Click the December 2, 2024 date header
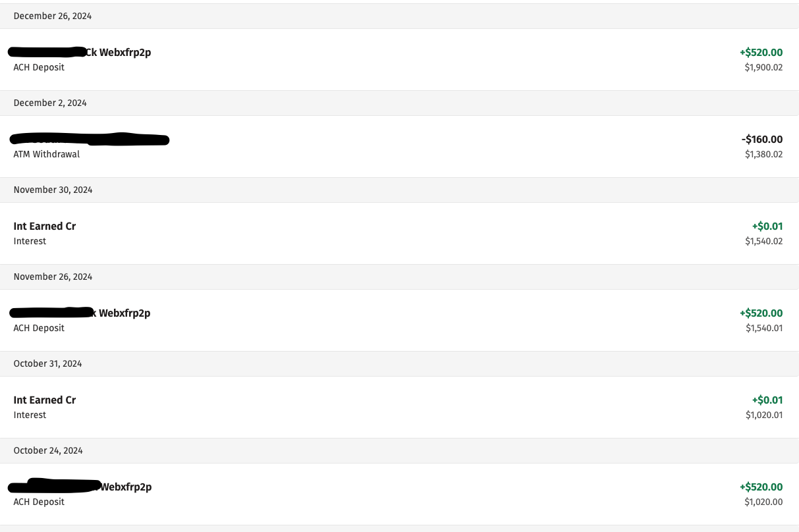The image size is (799, 532). click(50, 103)
